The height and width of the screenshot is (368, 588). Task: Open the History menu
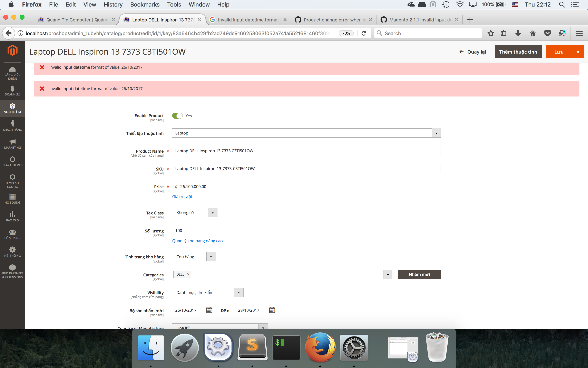pos(113,4)
